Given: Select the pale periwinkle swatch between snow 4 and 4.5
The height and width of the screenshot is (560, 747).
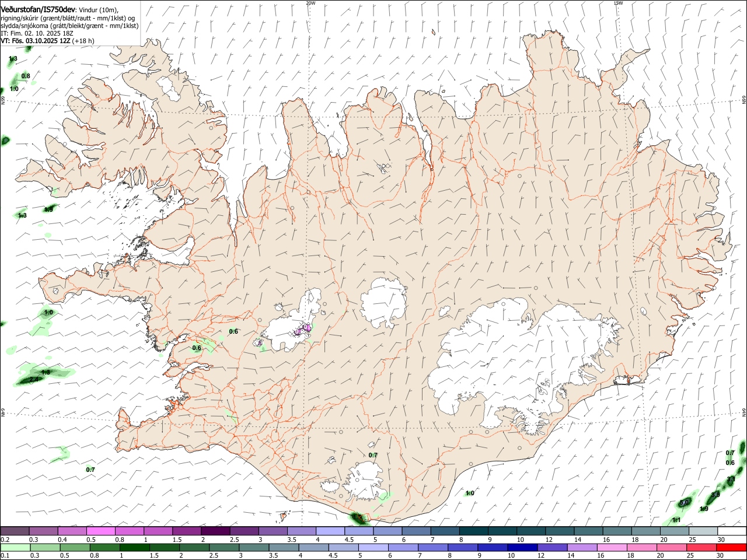Looking at the screenshot, I should pyautogui.click(x=330, y=531).
